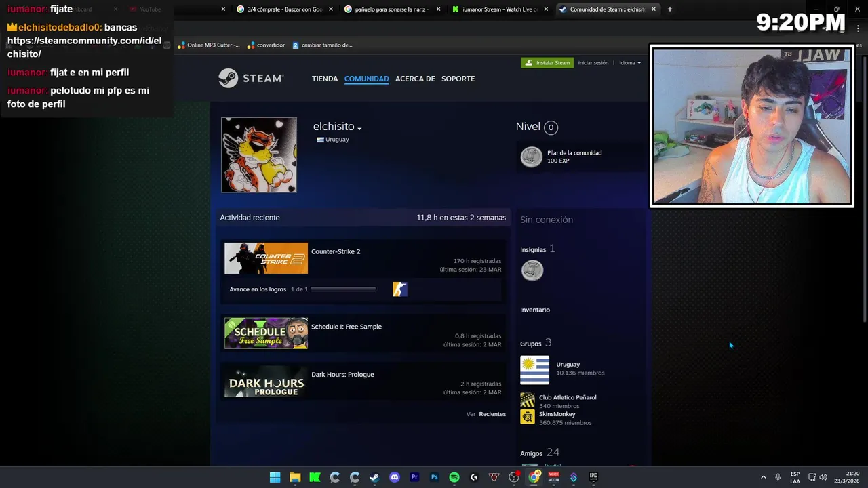Open the Uruguay group flag icon

point(534,370)
